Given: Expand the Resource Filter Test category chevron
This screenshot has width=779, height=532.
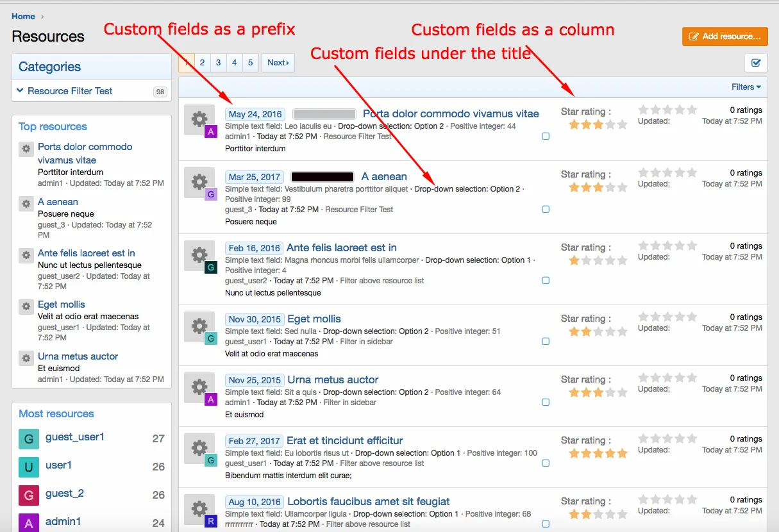Looking at the screenshot, I should click(20, 91).
